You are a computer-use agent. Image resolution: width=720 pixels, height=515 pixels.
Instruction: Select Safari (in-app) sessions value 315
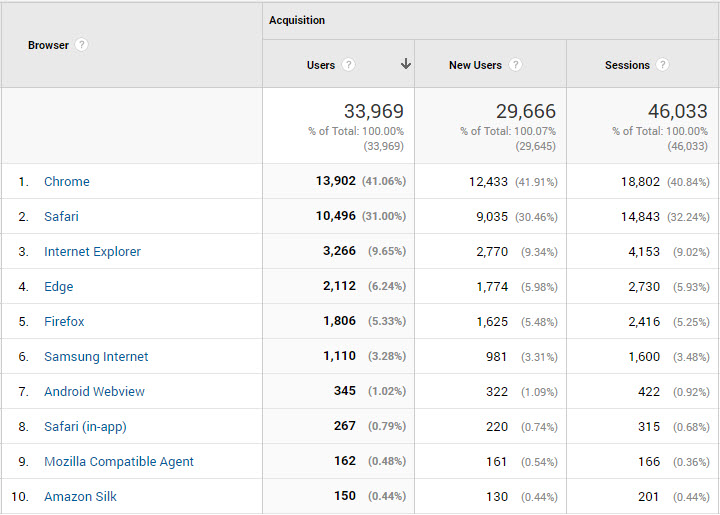649,427
